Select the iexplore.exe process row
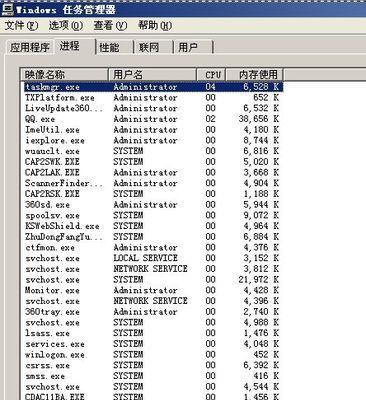This screenshot has height=400, width=366. coord(153,140)
